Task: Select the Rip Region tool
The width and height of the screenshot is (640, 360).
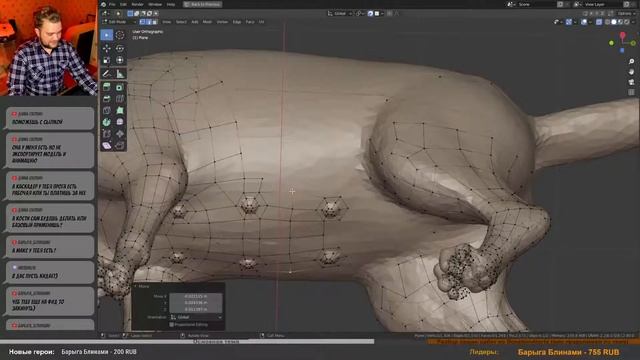Action: click(120, 145)
